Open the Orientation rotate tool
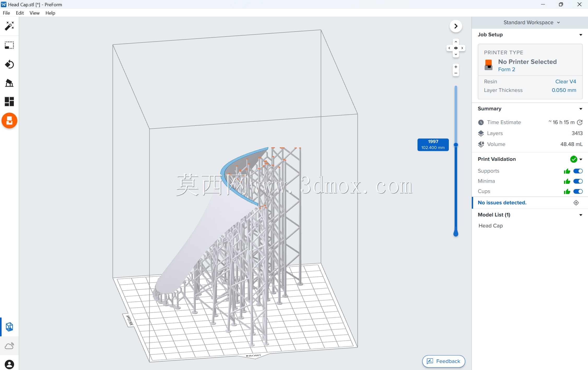The image size is (588, 370). coord(9,64)
